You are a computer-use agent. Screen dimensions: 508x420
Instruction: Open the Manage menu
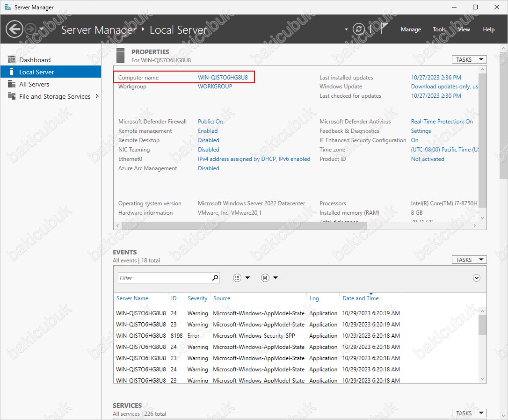pos(411,29)
